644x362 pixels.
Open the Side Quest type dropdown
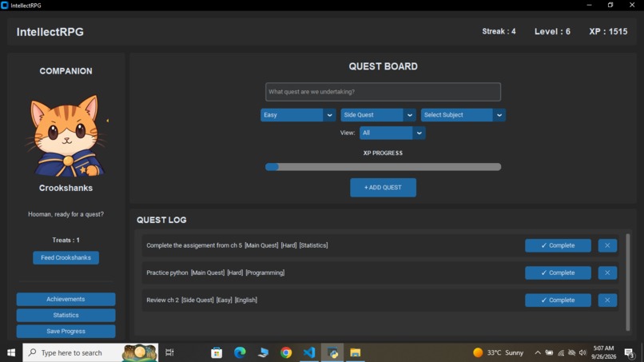coord(378,115)
